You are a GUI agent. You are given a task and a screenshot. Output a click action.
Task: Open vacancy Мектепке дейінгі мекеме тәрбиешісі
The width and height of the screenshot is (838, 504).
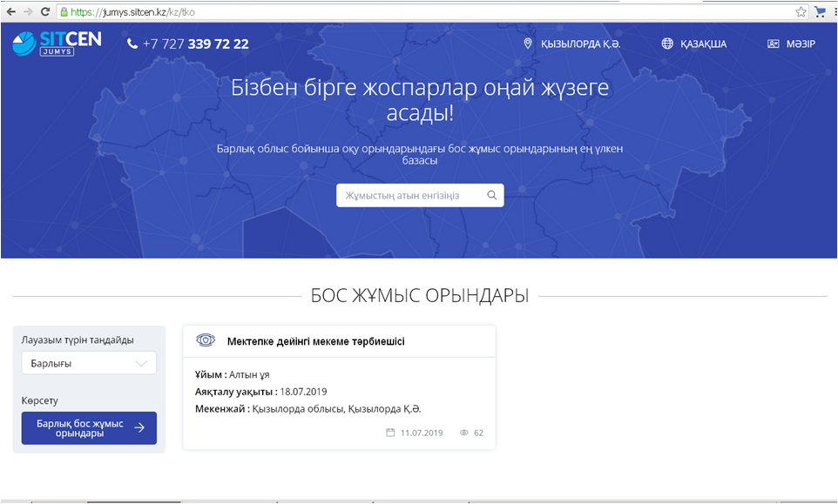click(316, 342)
